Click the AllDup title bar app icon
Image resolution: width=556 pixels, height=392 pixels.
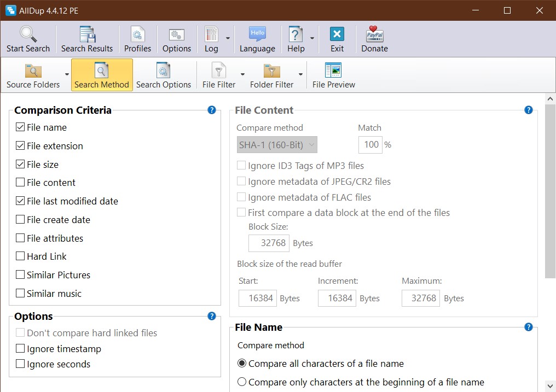click(x=10, y=10)
